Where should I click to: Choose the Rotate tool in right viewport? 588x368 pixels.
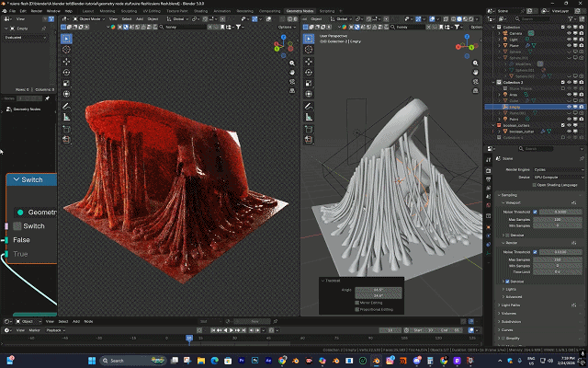[310, 72]
